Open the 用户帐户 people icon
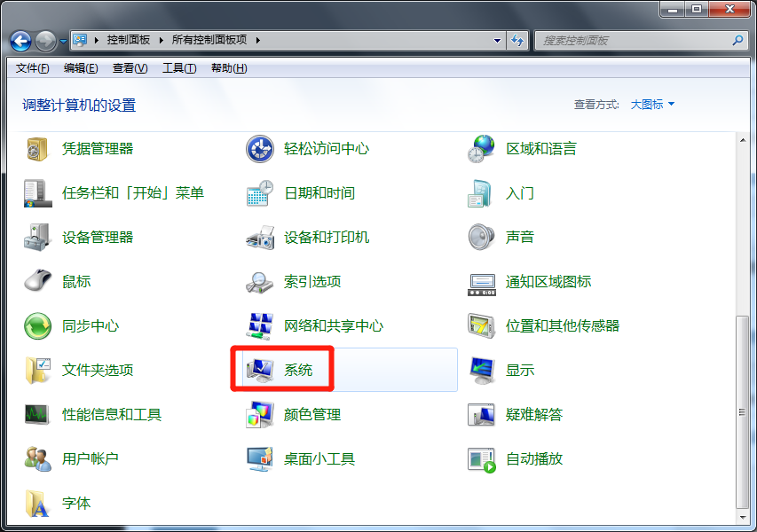757x532 pixels. [x=37, y=459]
